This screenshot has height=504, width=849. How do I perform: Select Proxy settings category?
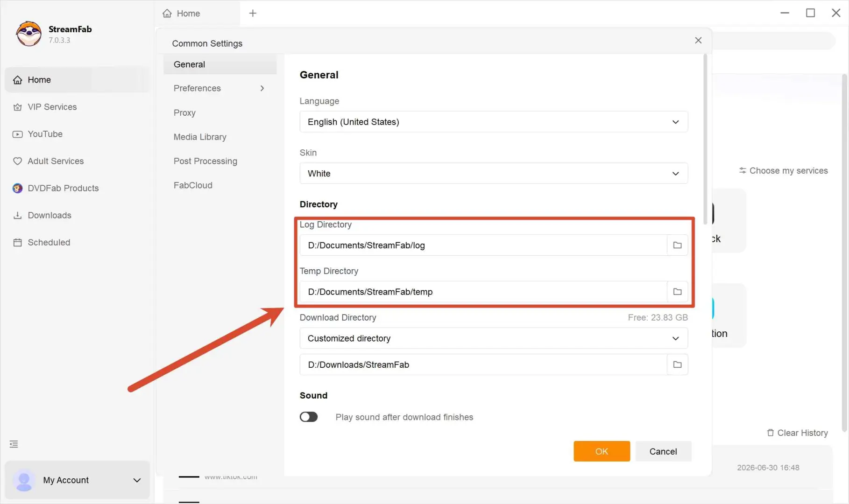220,113
